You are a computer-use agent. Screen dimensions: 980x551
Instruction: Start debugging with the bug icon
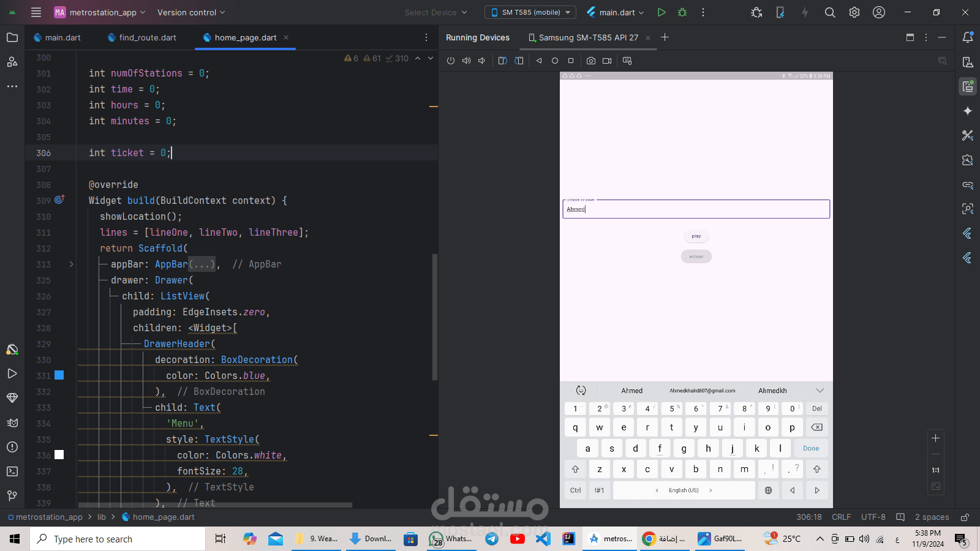[x=682, y=12]
